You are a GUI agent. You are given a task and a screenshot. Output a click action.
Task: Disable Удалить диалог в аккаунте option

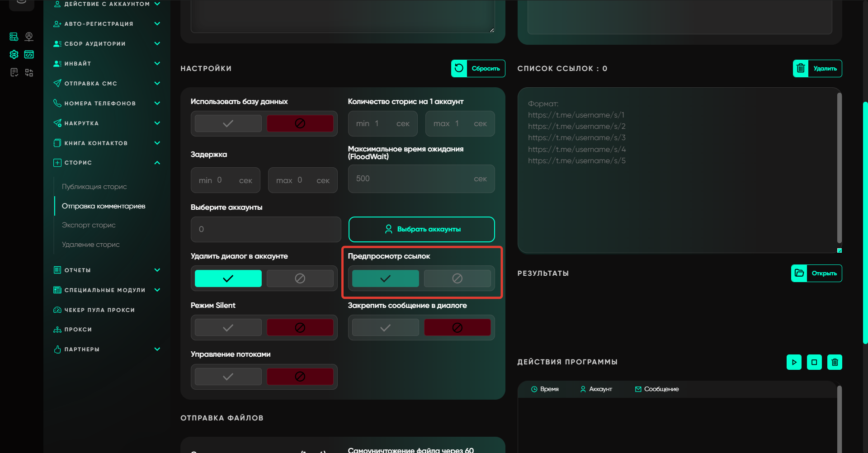300,278
